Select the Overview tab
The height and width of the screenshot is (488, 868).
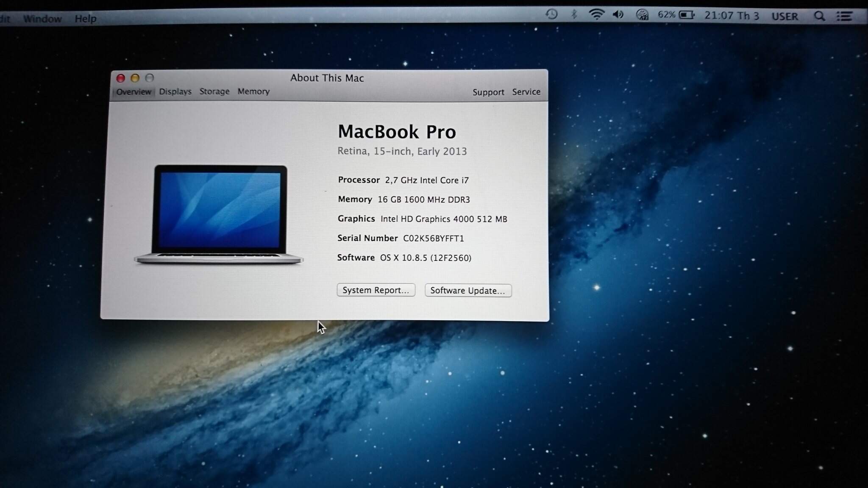click(x=134, y=92)
